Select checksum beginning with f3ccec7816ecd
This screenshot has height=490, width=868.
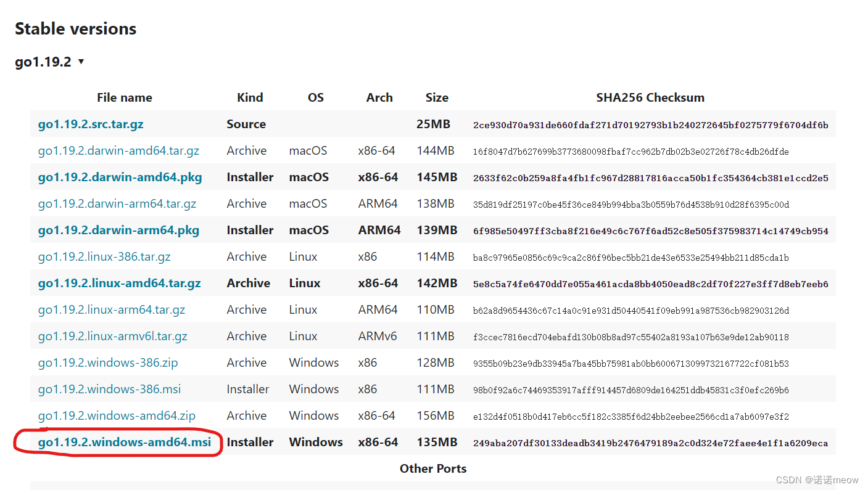coord(631,337)
